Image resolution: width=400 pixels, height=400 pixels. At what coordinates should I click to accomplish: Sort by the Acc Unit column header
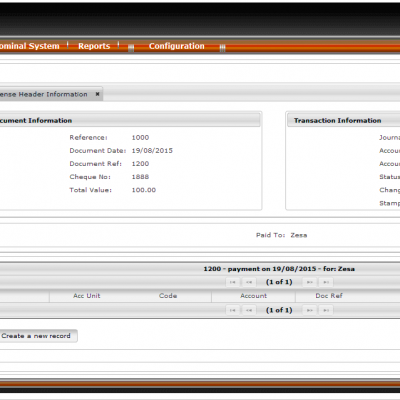(x=87, y=296)
